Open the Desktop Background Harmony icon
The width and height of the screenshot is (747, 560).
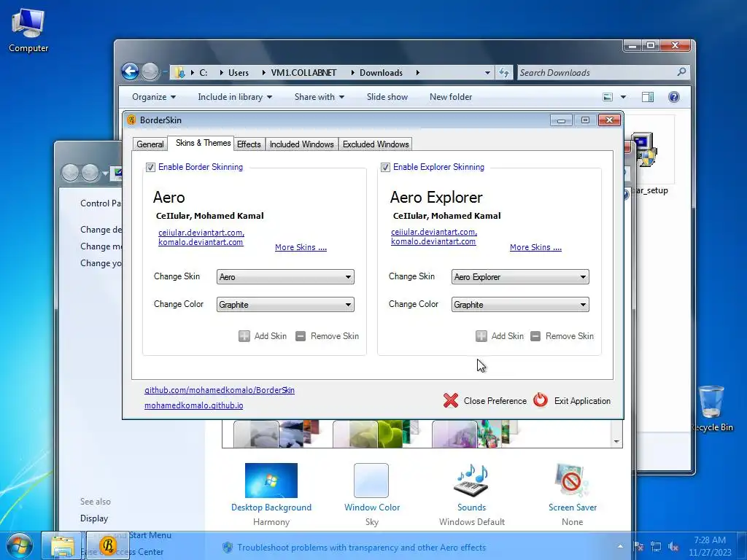coord(271,481)
